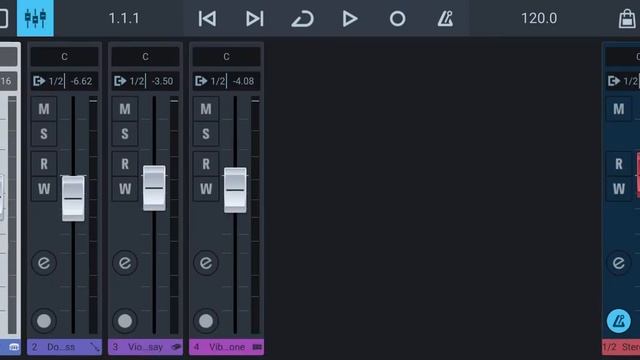Select the 1/2 Stereo out name label

(621, 347)
